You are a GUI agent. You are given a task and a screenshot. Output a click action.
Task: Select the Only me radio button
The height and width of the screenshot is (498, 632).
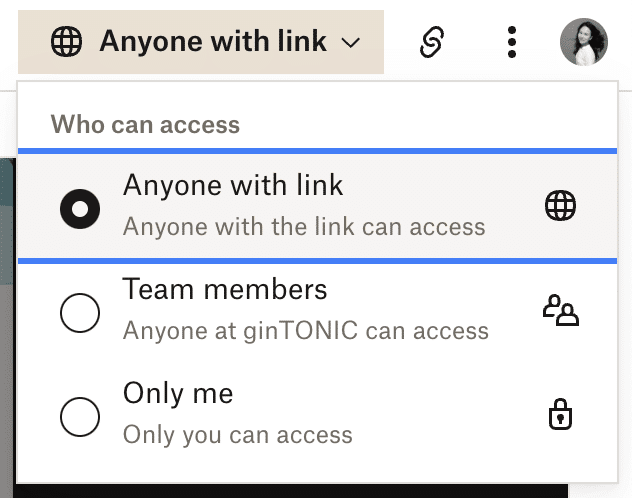coord(80,417)
